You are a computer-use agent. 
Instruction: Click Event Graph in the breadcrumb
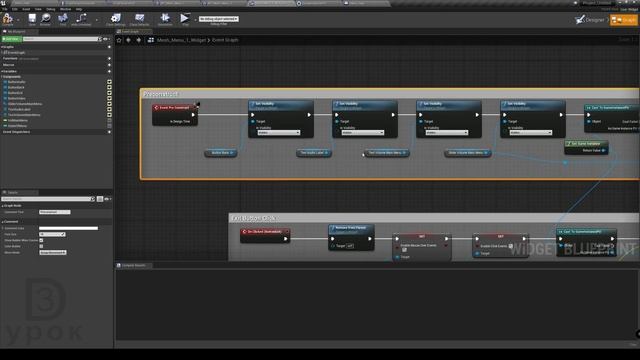[x=225, y=40]
